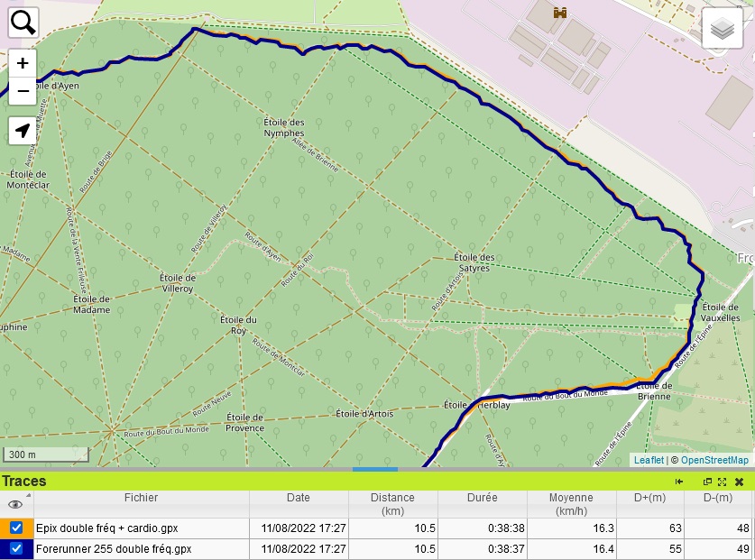
Task: Zoom in on the map
Action: pyautogui.click(x=23, y=64)
